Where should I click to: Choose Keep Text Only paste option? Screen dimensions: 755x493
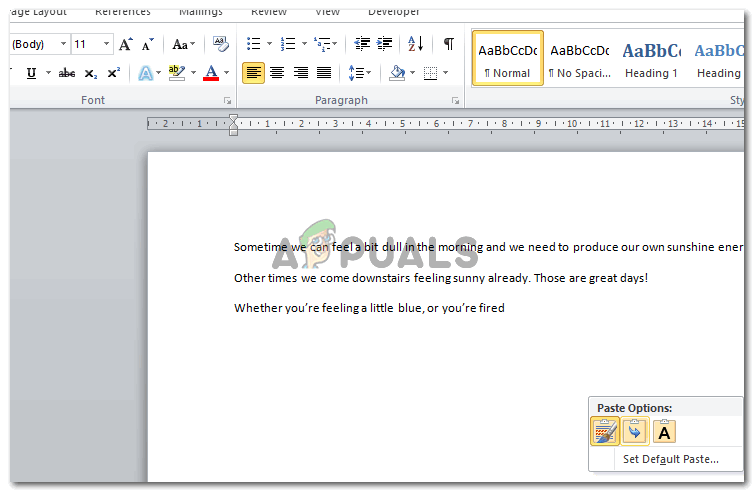(x=664, y=431)
